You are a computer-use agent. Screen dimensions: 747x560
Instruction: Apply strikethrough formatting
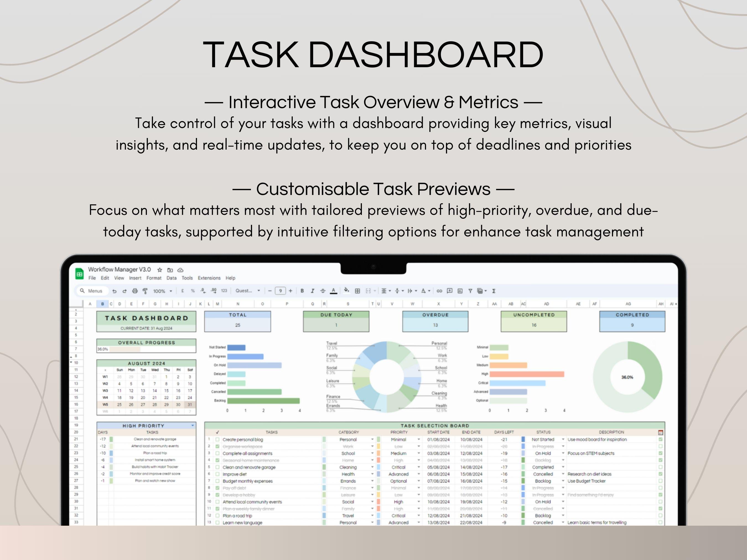[x=323, y=291]
